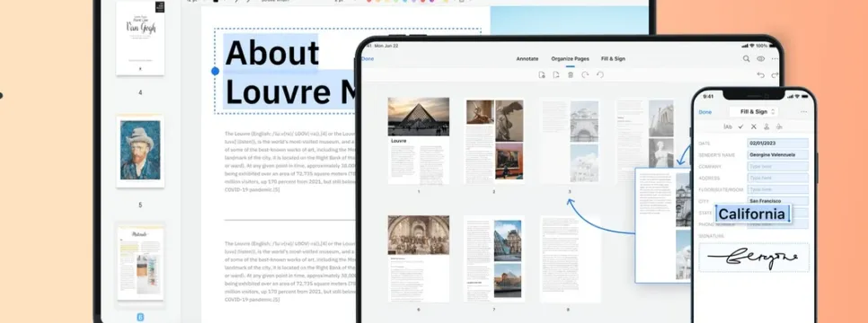Open the highlighted page 6 sidebar thumbnail
868x323 pixels.
point(140,263)
